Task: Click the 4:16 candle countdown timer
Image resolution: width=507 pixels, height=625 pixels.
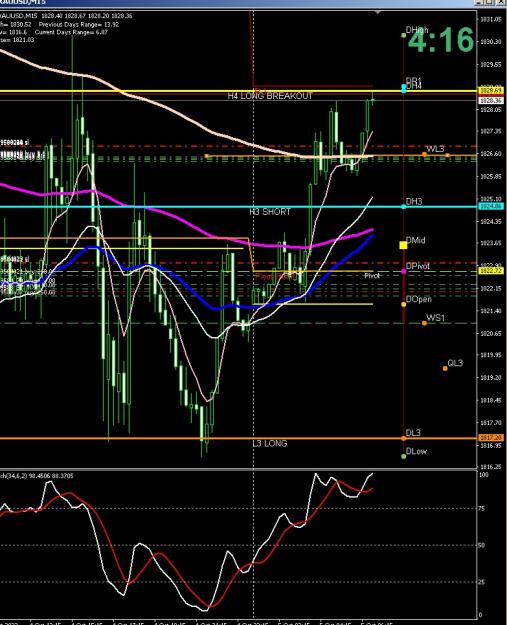Action: pyautogui.click(x=441, y=40)
